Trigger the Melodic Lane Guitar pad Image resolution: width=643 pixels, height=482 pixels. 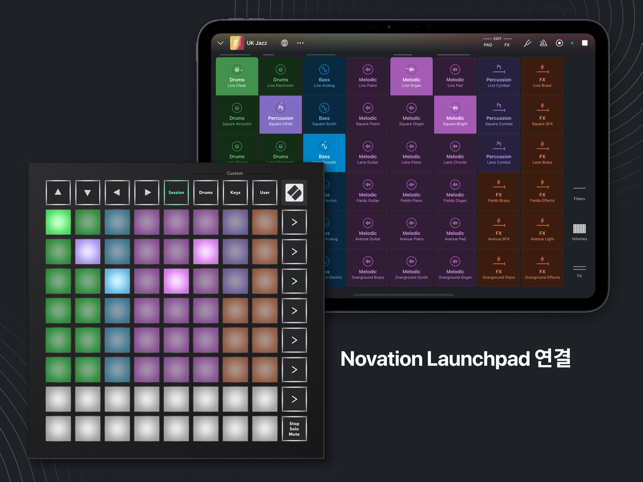tap(368, 153)
